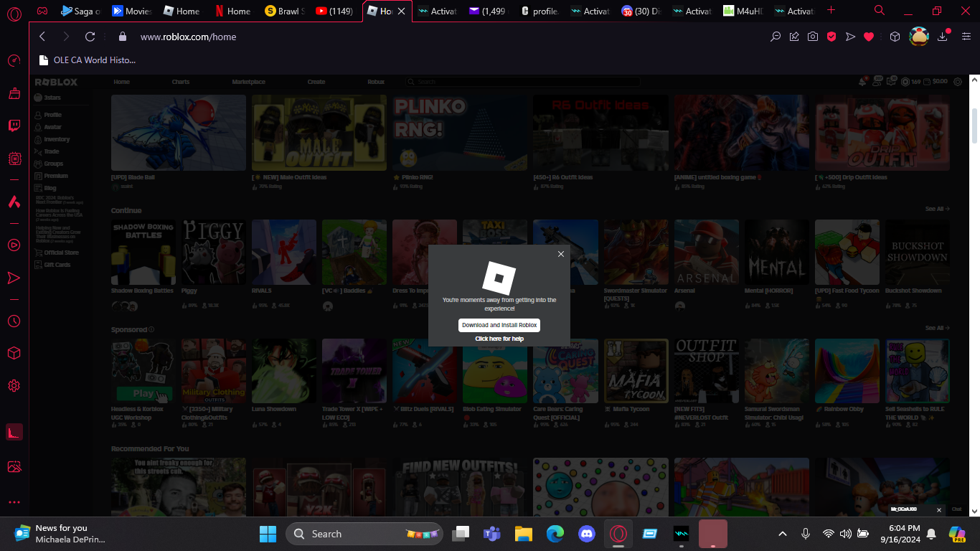
Task: Click the www.roblox.com/home address bar
Action: click(x=188, y=37)
